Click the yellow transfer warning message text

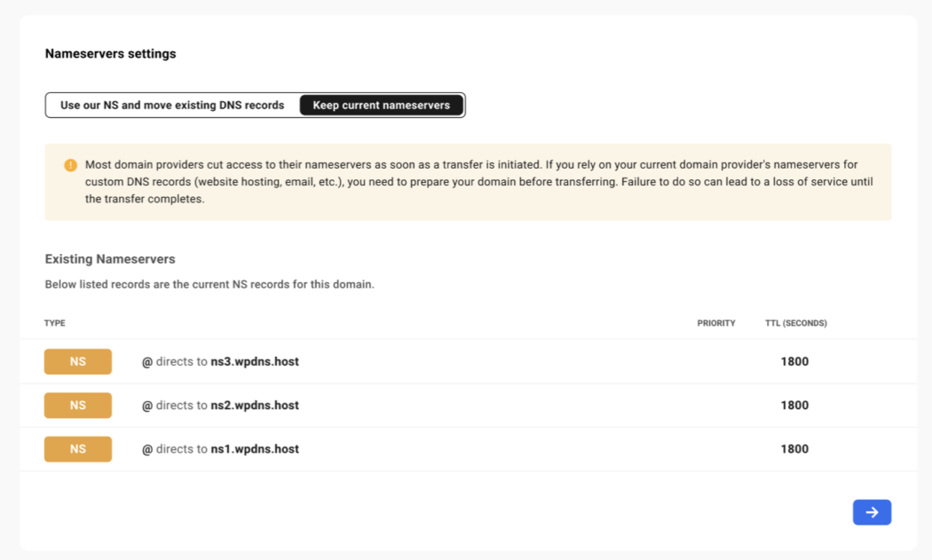[x=479, y=182]
